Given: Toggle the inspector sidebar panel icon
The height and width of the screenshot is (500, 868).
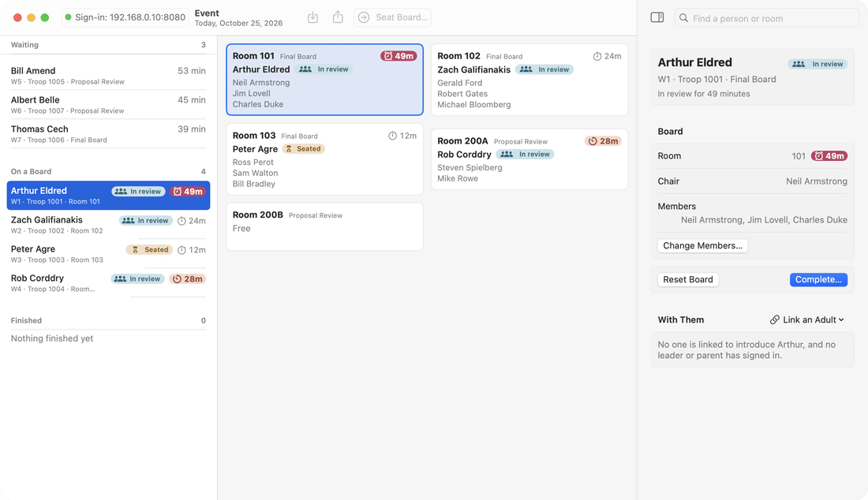Looking at the screenshot, I should click(x=657, y=17).
